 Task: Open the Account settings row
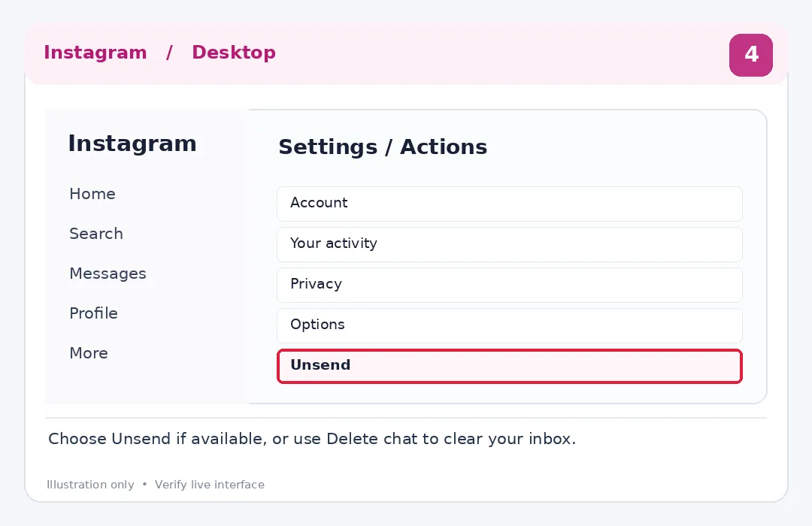pyautogui.click(x=510, y=204)
